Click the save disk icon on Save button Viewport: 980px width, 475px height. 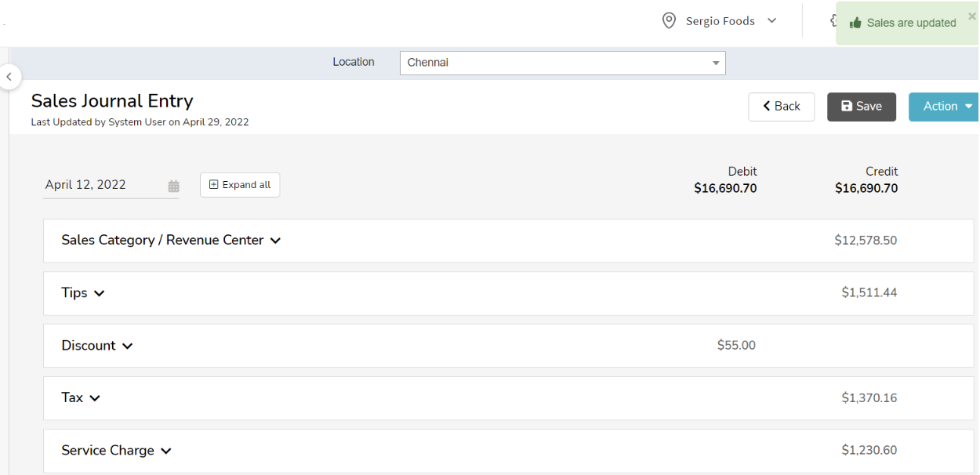tap(848, 106)
